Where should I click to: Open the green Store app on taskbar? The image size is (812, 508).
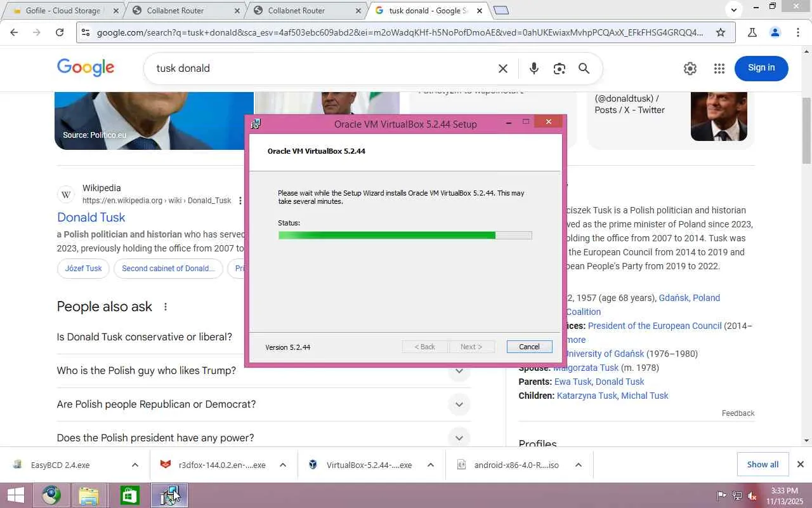(x=129, y=495)
